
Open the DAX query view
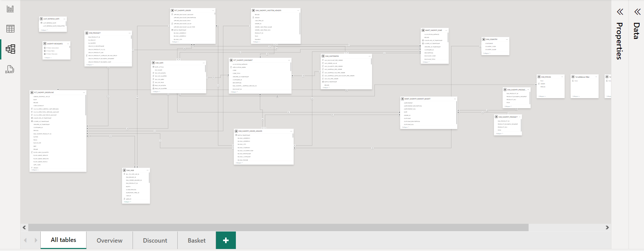[10, 70]
